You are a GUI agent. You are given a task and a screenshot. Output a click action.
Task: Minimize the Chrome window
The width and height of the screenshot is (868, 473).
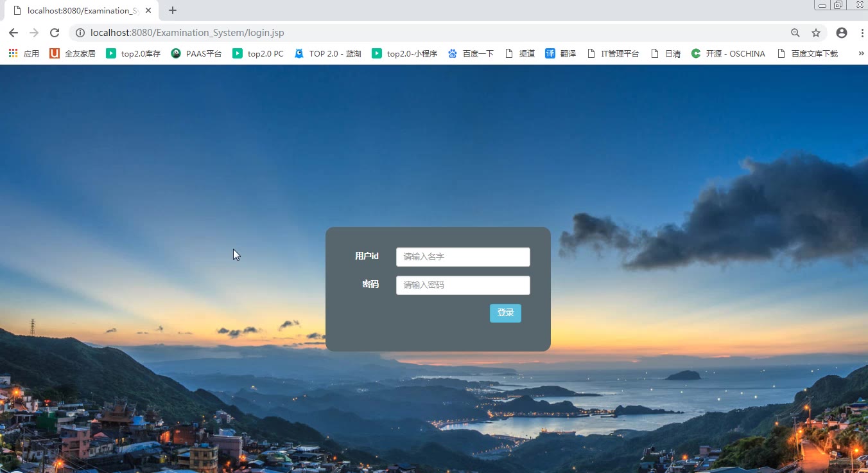(822, 5)
